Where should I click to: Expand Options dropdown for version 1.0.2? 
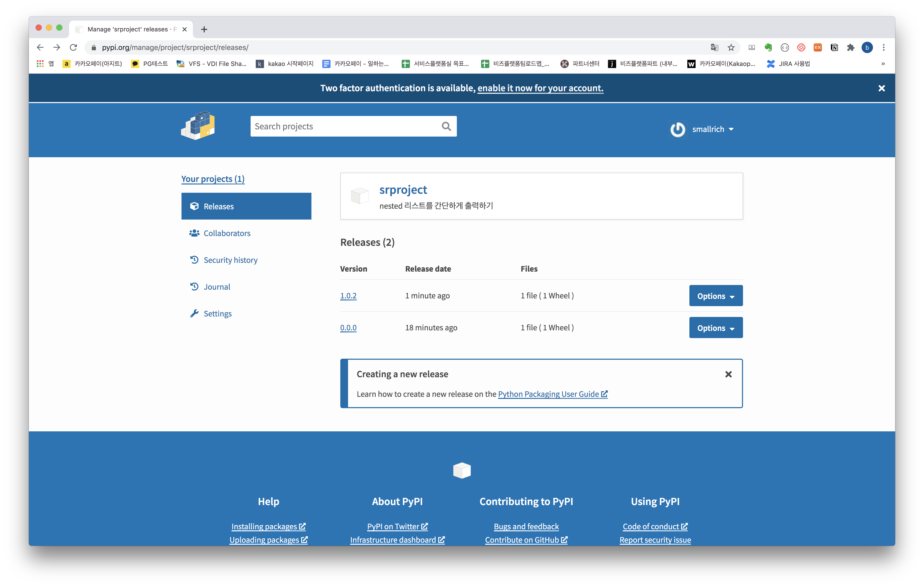[x=716, y=296]
